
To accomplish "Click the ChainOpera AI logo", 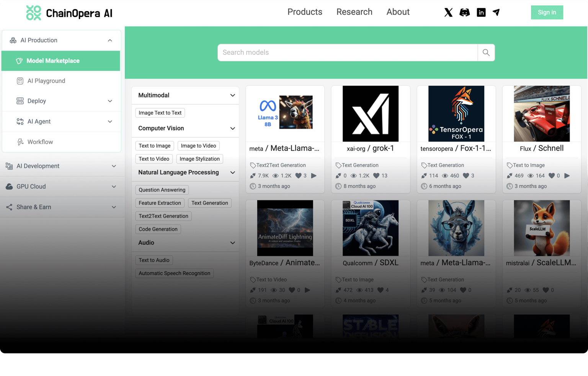I will [x=69, y=13].
